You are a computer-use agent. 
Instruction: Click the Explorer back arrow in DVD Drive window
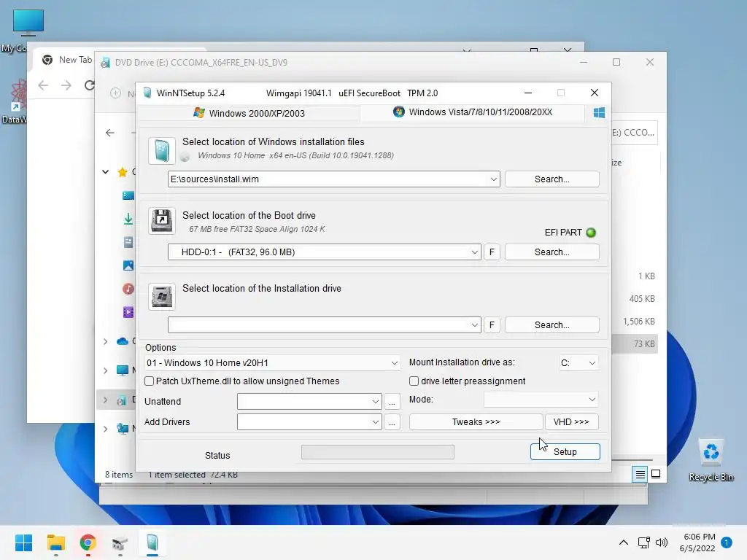click(110, 133)
